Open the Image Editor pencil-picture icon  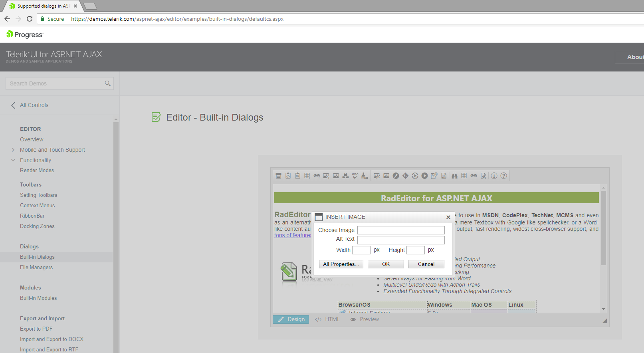click(376, 176)
